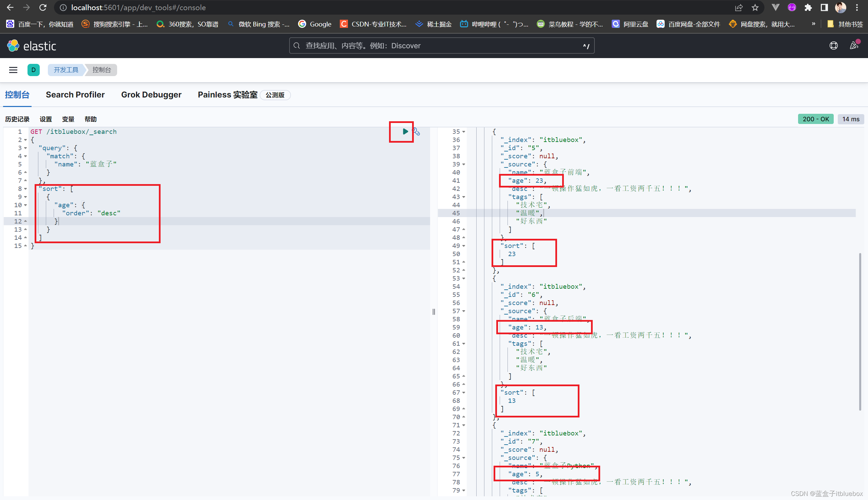Open the hamburger navigation menu
Viewport: 868px width, 500px height.
click(13, 70)
